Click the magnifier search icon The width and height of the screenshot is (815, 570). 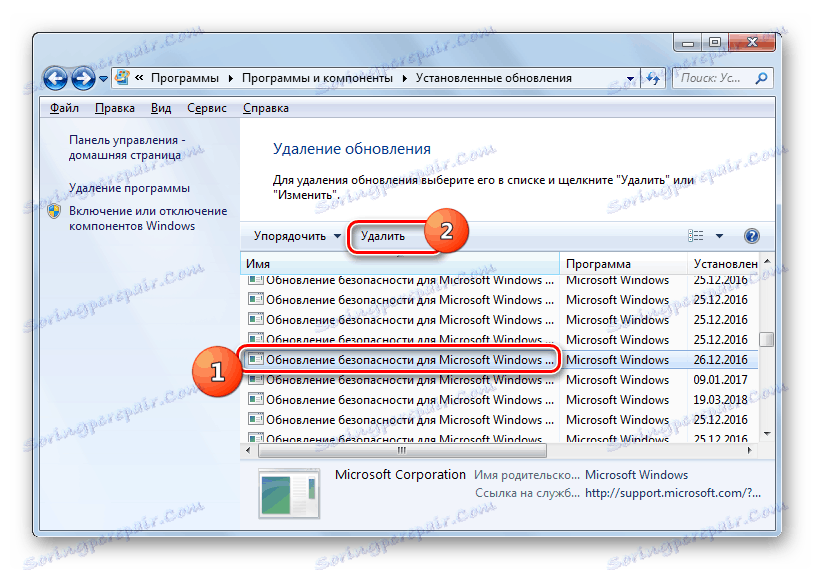tap(761, 78)
